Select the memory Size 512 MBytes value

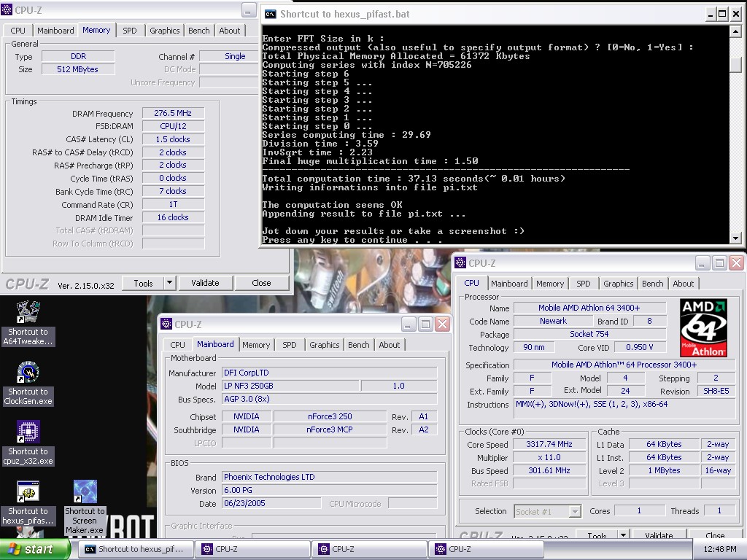pyautogui.click(x=78, y=69)
